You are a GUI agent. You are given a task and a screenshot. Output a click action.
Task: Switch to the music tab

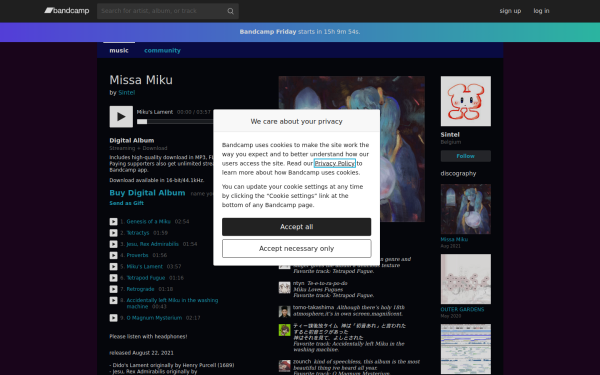click(x=119, y=50)
